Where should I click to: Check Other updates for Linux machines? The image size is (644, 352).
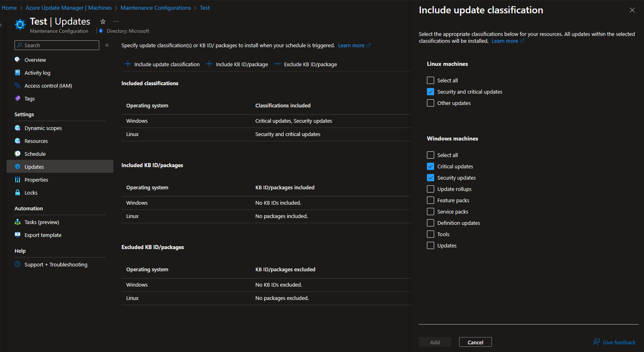(x=431, y=103)
